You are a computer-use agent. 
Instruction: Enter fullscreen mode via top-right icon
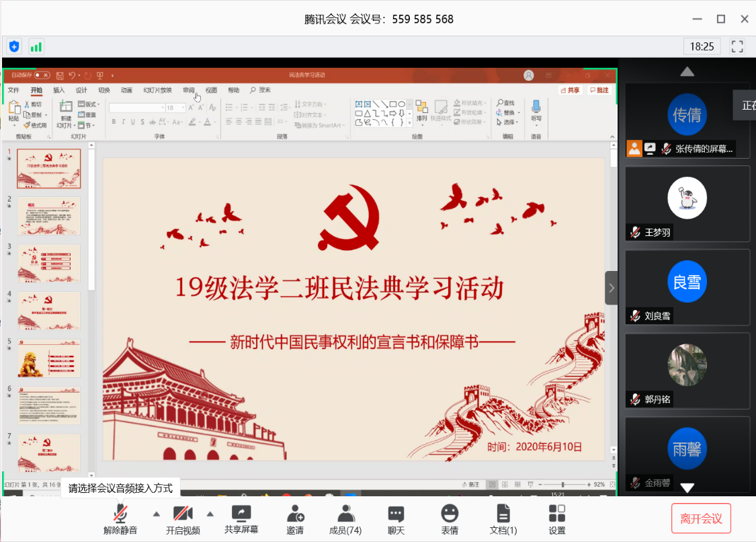(737, 46)
